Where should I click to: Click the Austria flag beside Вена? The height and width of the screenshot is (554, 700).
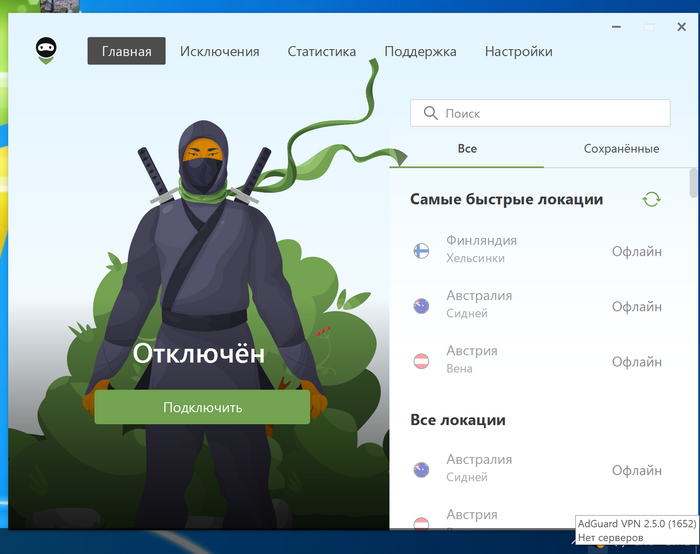coord(422,361)
